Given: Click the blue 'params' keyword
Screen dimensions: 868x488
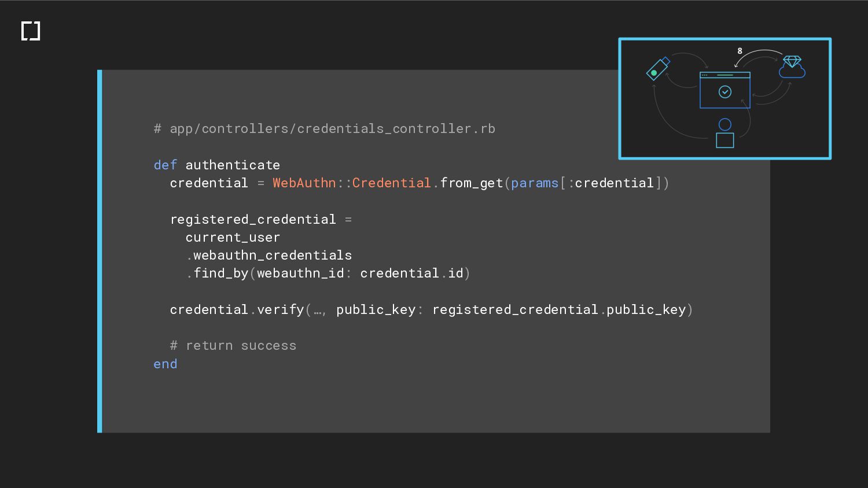Looking at the screenshot, I should tap(535, 183).
